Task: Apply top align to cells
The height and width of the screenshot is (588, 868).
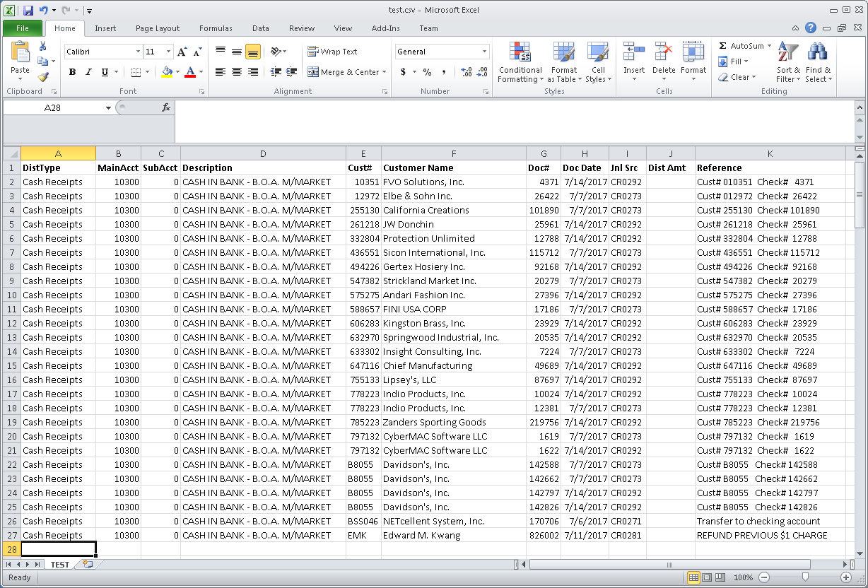Action: (x=221, y=52)
